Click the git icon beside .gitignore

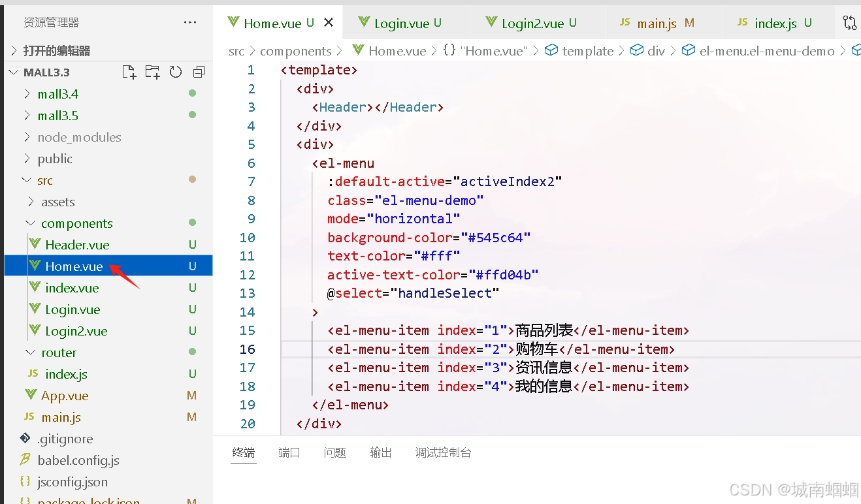(x=25, y=438)
